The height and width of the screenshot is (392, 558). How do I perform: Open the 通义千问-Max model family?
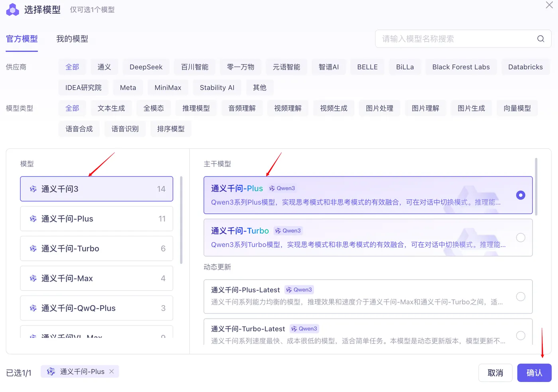tap(96, 278)
